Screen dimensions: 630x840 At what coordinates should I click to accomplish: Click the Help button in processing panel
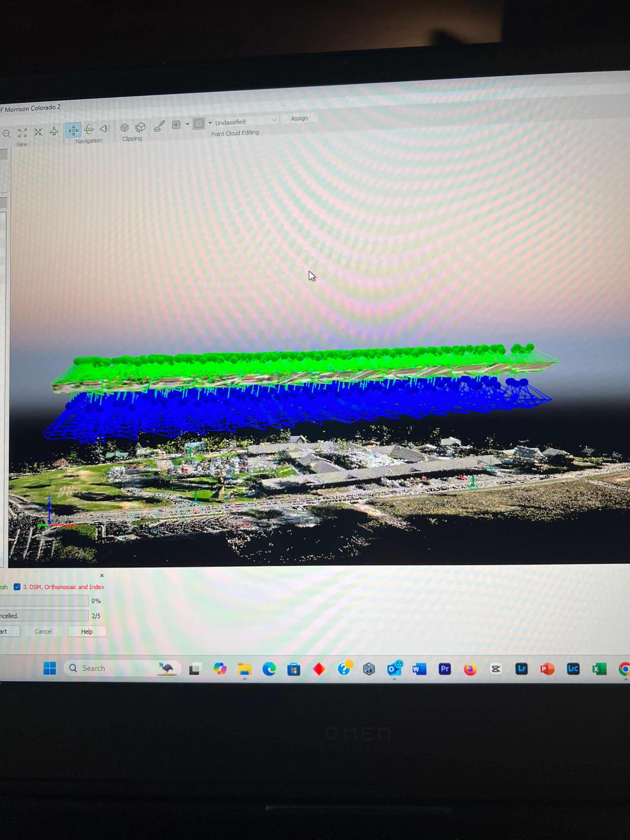[87, 632]
